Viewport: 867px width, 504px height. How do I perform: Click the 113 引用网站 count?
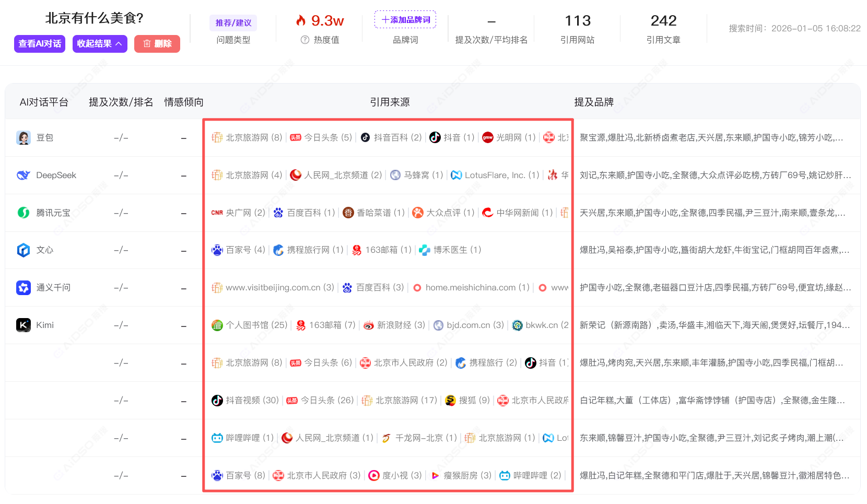pyautogui.click(x=578, y=21)
